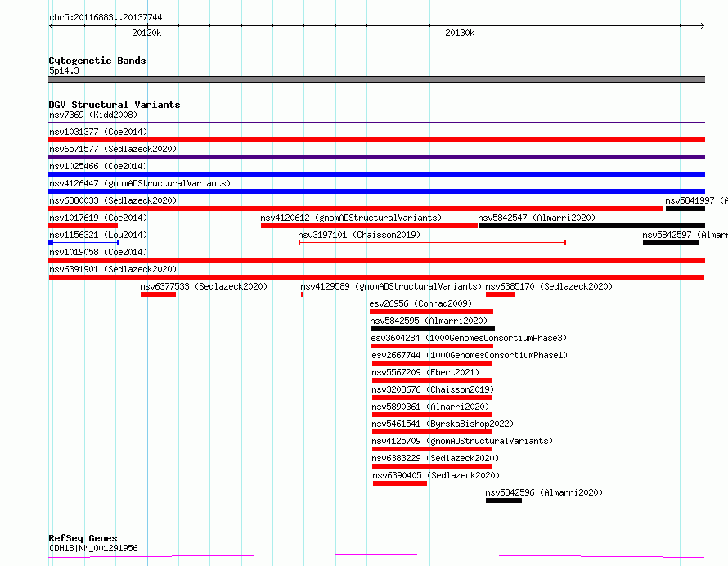Click the black bar under nsv5842595
Viewport: 728px width, 566px height.
click(433, 329)
